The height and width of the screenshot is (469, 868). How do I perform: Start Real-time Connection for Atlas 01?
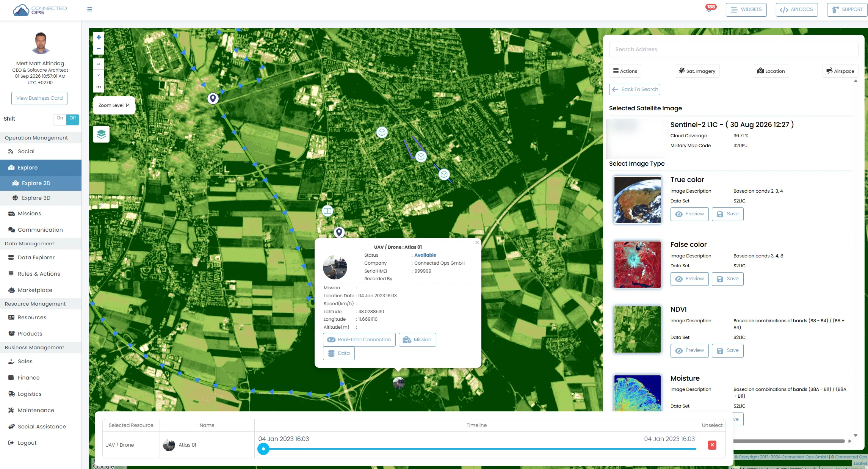(x=359, y=340)
